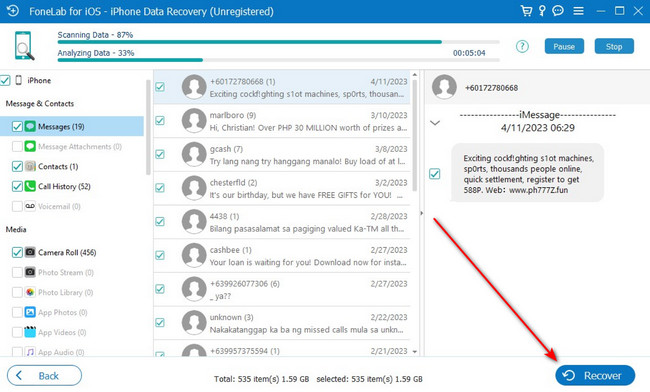Select Message Attachments (0) category

pos(80,146)
